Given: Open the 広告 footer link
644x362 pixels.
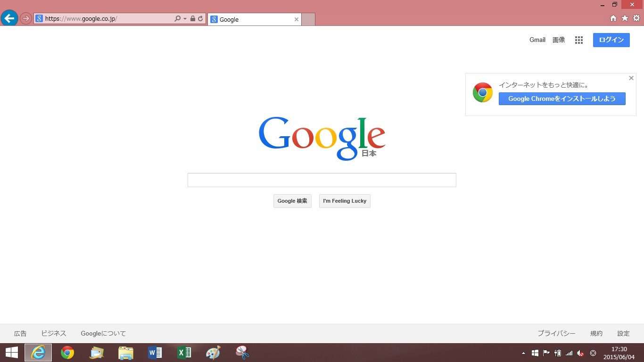Looking at the screenshot, I should coord(20,333).
